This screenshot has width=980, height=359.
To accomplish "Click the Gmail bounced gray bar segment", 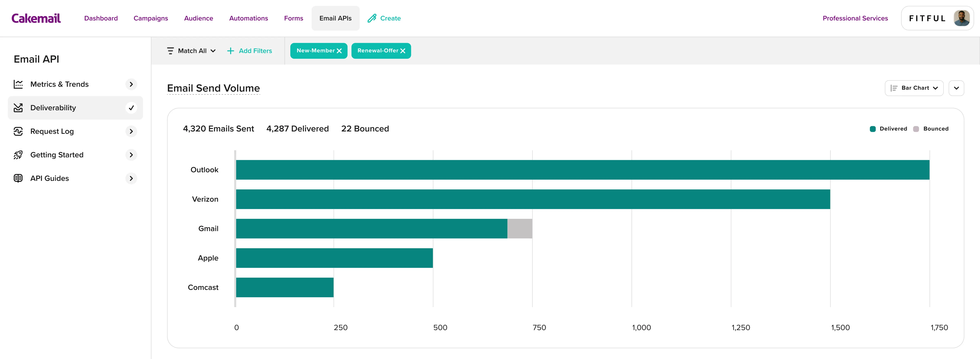I will coord(520,229).
